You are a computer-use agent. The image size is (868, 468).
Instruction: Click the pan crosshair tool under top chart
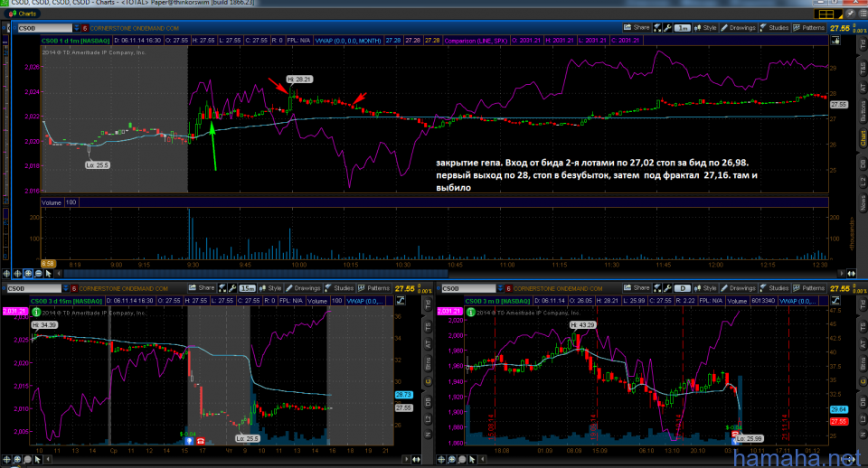tap(18, 273)
